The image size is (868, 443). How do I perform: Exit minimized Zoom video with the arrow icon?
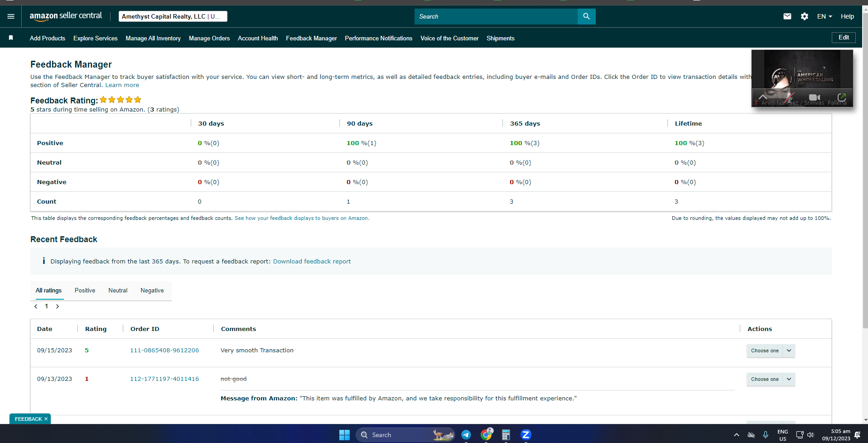(842, 97)
